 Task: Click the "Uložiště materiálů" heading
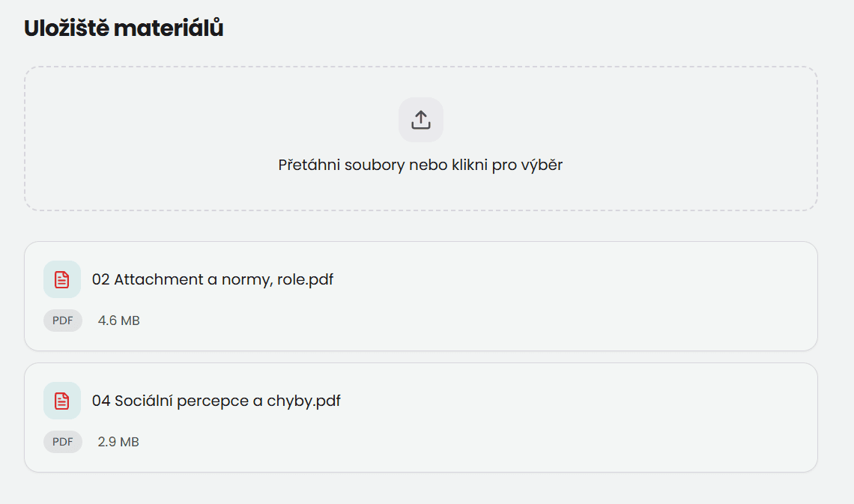(124, 28)
